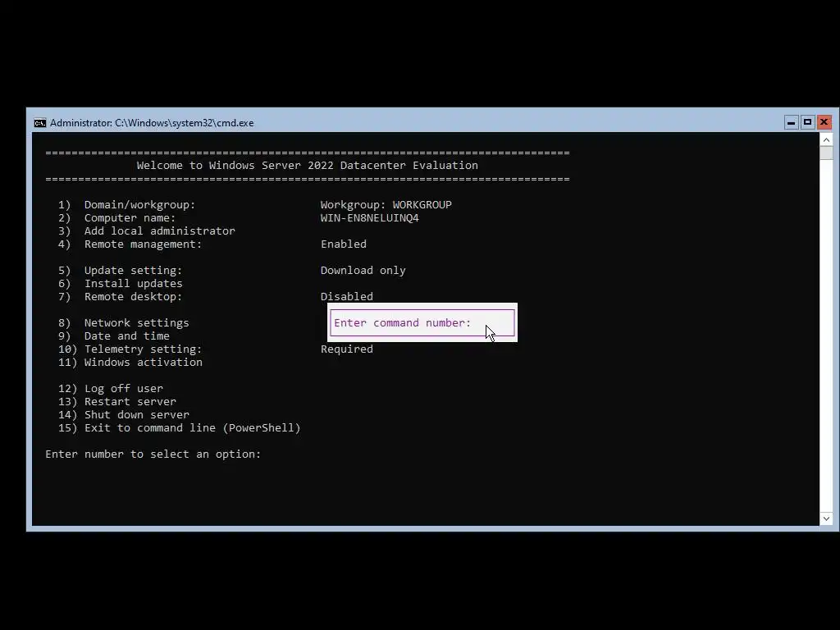The height and width of the screenshot is (630, 840).
Task: Click the 'Install updates' line
Action: coord(133,283)
